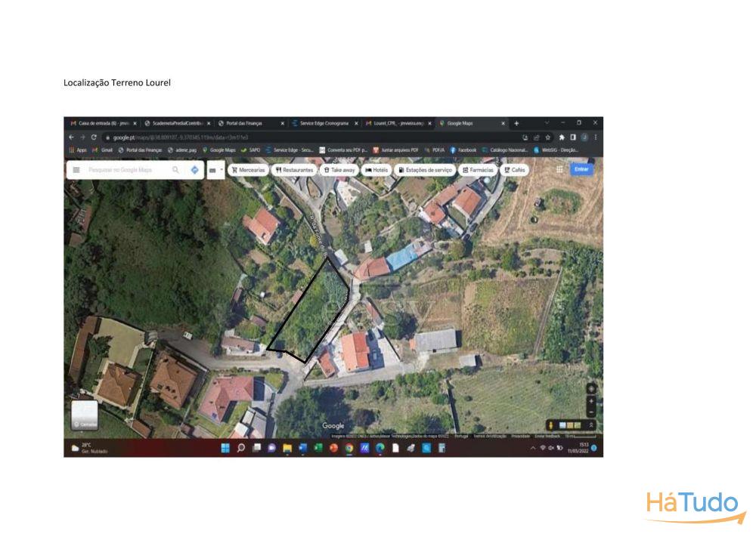The height and width of the screenshot is (534, 756).
Task: Filter map by Cafés chip
Action: (514, 170)
